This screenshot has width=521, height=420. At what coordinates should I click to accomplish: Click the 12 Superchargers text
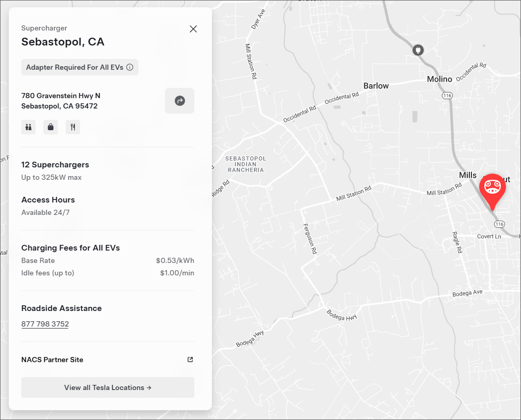pos(55,165)
